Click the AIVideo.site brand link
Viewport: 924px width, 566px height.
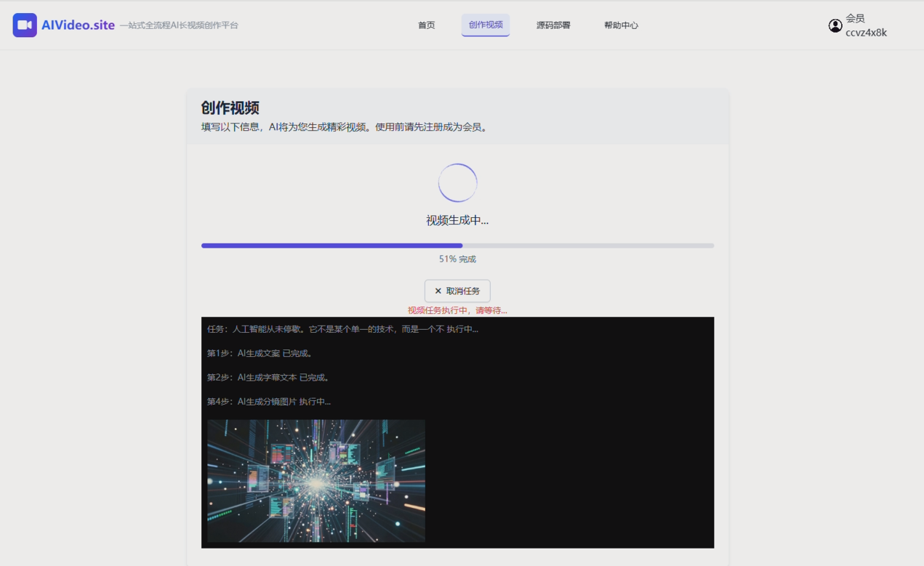[78, 25]
